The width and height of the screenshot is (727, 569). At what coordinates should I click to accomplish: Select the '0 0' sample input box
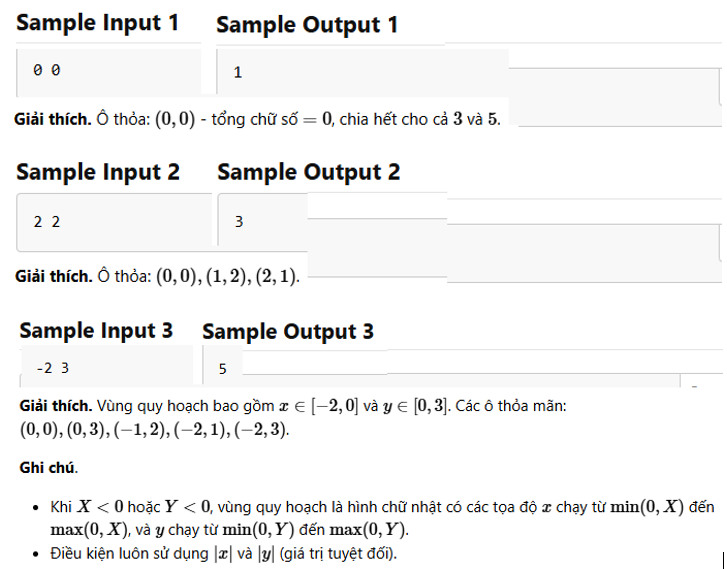click(x=108, y=72)
